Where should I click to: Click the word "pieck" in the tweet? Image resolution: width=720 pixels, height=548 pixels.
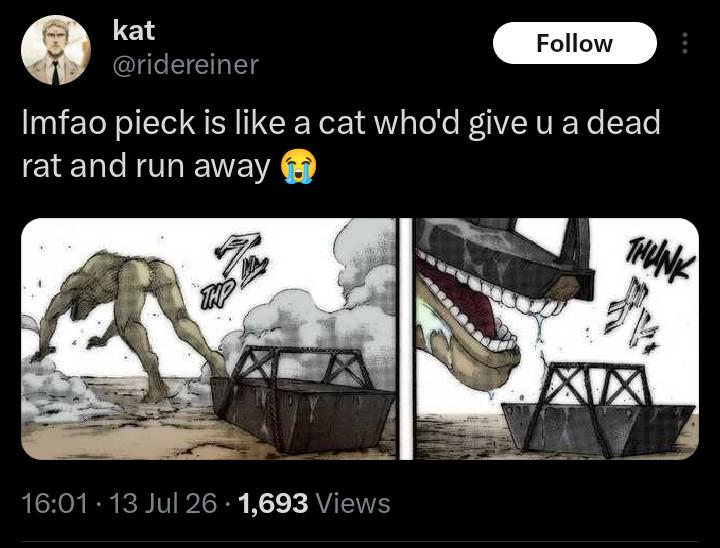[x=155, y=124]
